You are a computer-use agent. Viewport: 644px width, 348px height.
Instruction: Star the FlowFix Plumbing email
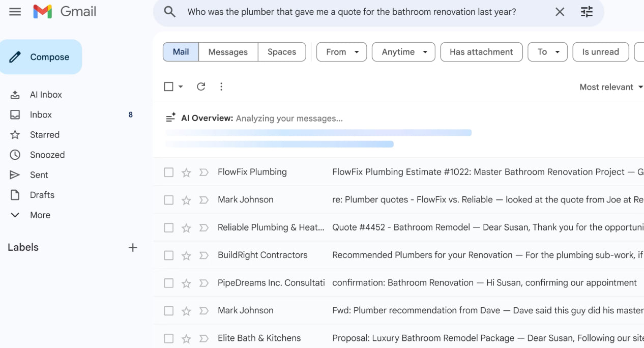coord(186,172)
